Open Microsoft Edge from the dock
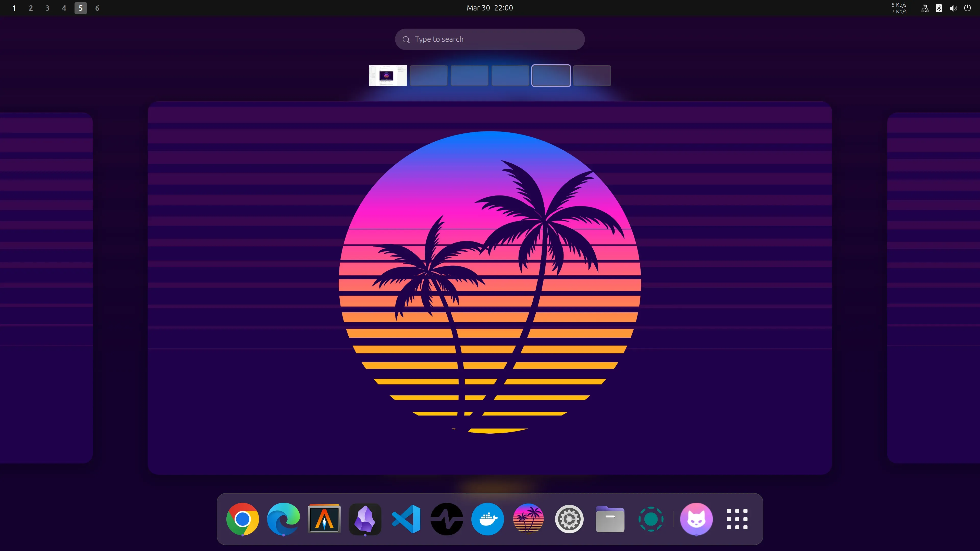The width and height of the screenshot is (980, 551). point(284,519)
